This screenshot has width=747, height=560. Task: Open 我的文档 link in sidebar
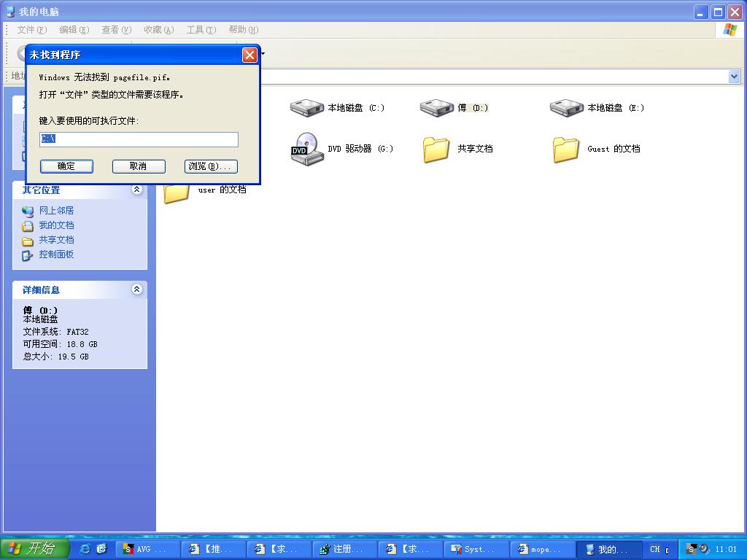point(56,225)
